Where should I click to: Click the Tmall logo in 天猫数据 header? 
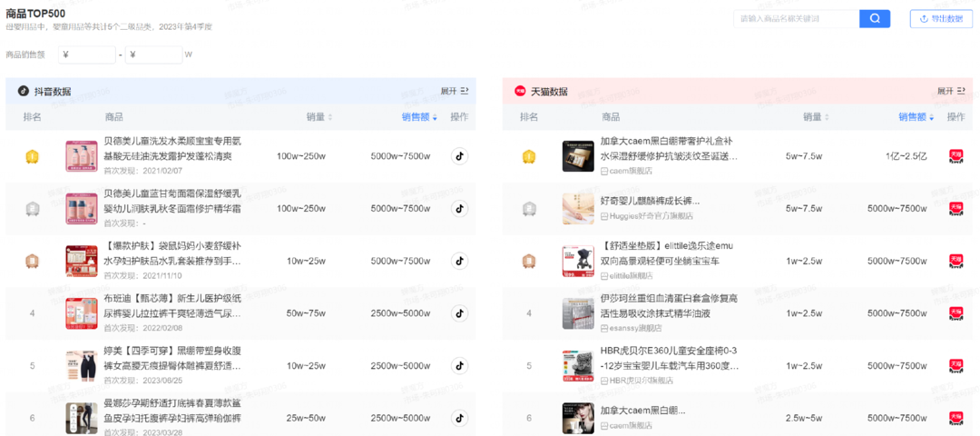[520, 92]
